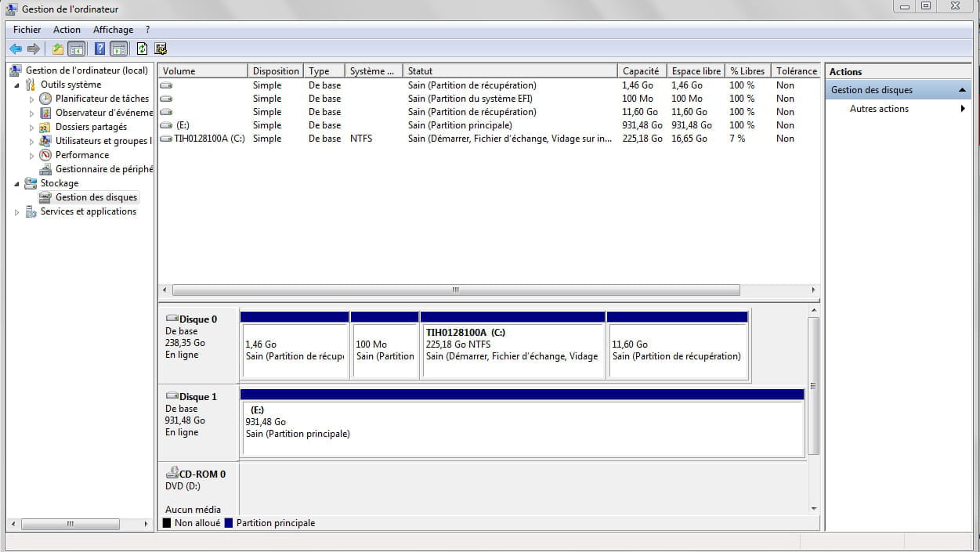Click the Performance gauge icon
Image resolution: width=980 pixels, height=552 pixels.
tap(45, 155)
